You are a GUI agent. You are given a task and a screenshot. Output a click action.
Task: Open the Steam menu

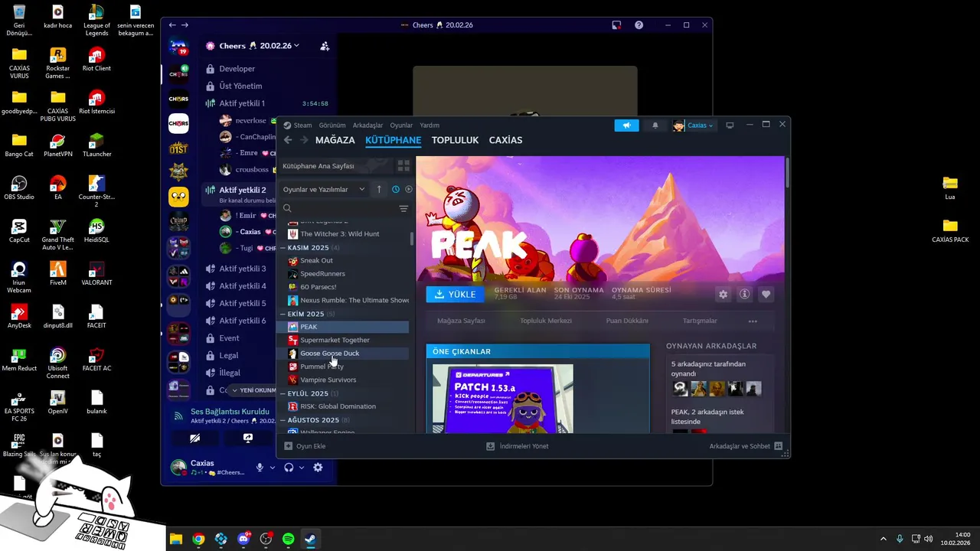point(302,126)
